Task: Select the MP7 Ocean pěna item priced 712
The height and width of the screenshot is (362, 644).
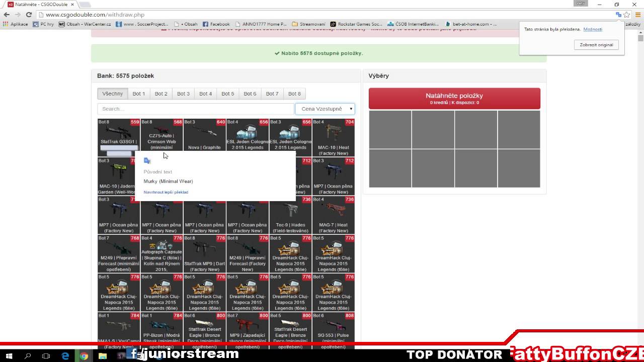Action: coord(333,176)
